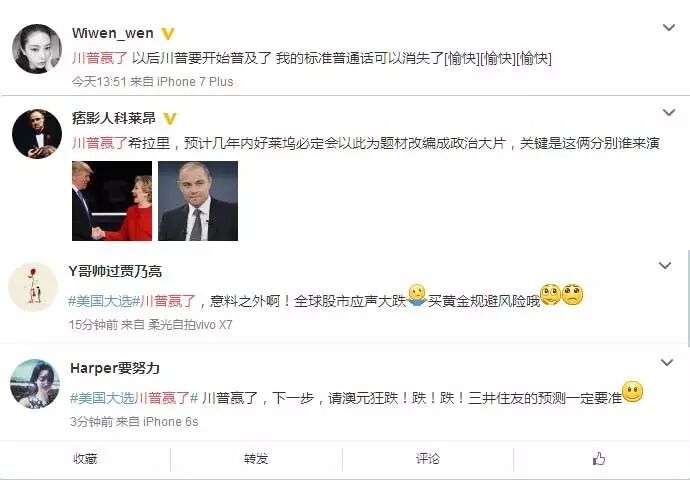Image resolution: width=690 pixels, height=500 pixels.
Task: Open the man in suit photo thumbnail
Action: click(198, 201)
